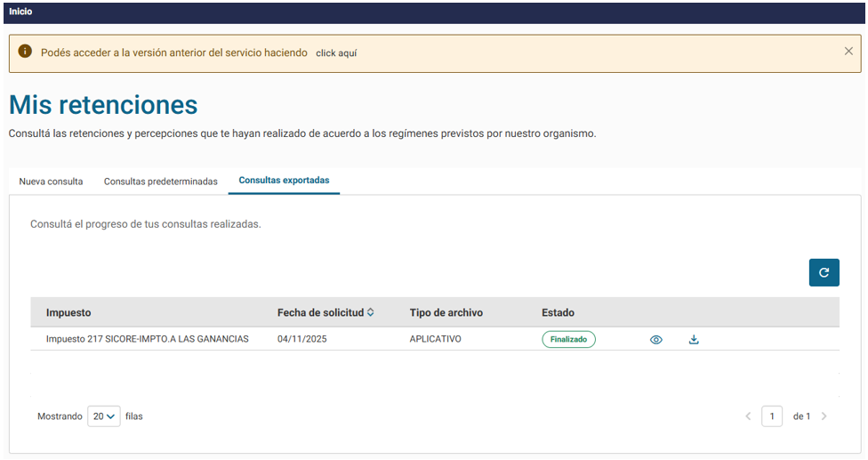Viewport: 868px width, 460px height.
Task: Dismiss the yellow notification banner
Action: point(848,52)
